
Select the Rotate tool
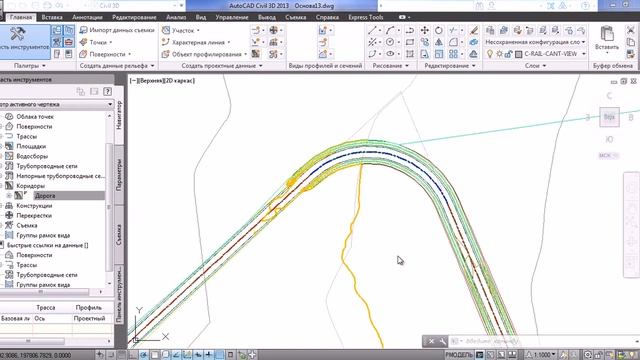tap(438, 30)
